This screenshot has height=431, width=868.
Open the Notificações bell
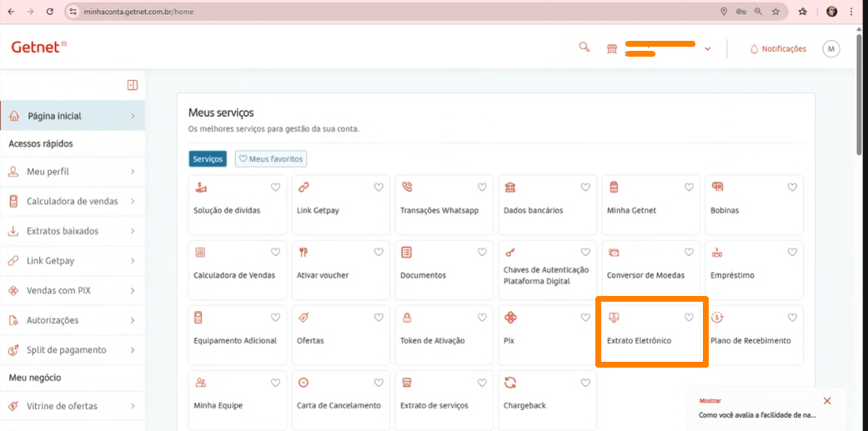(754, 48)
